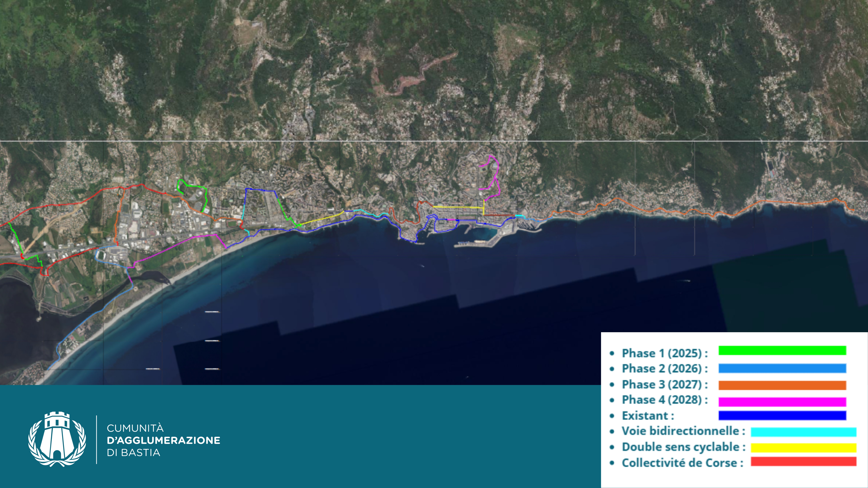868x488 pixels.
Task: Click the D'AGGLUMERAZIONE title text
Action: point(163,440)
